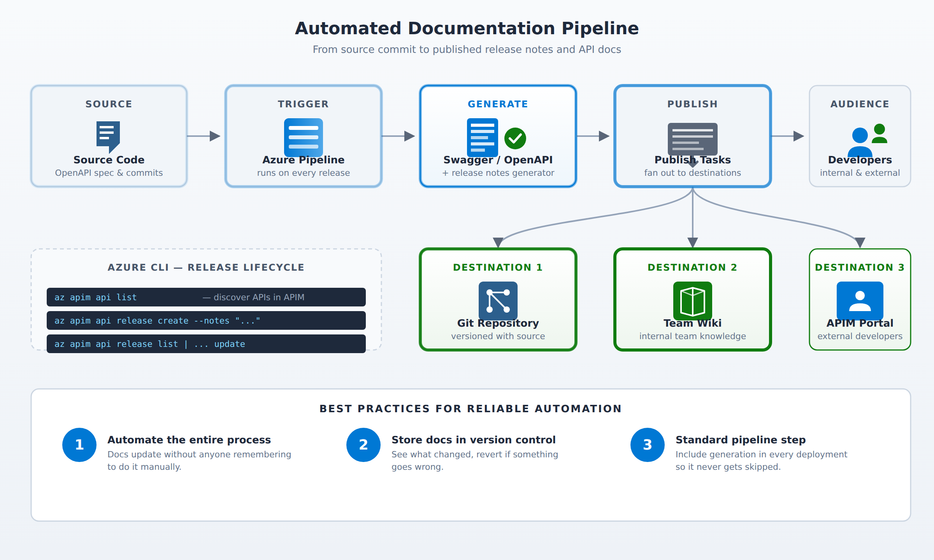The width and height of the screenshot is (934, 560).
Task: Select the 'release create --notes' command row
Action: click(206, 320)
